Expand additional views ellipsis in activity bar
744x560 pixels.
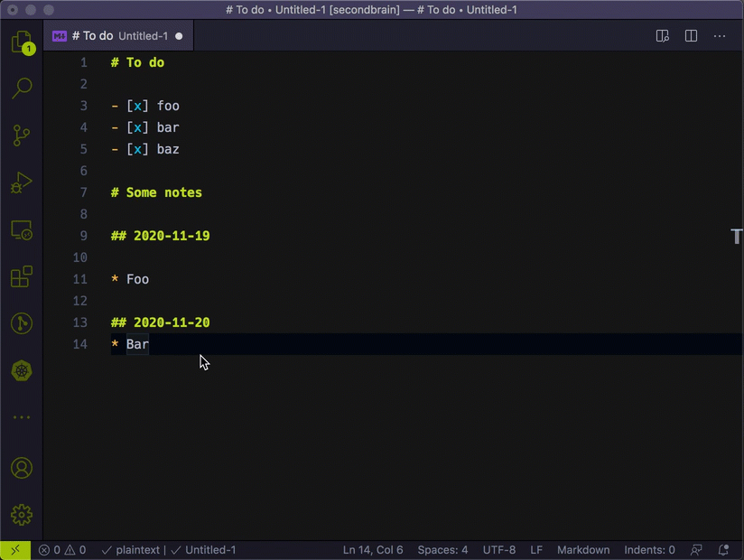[22, 417]
